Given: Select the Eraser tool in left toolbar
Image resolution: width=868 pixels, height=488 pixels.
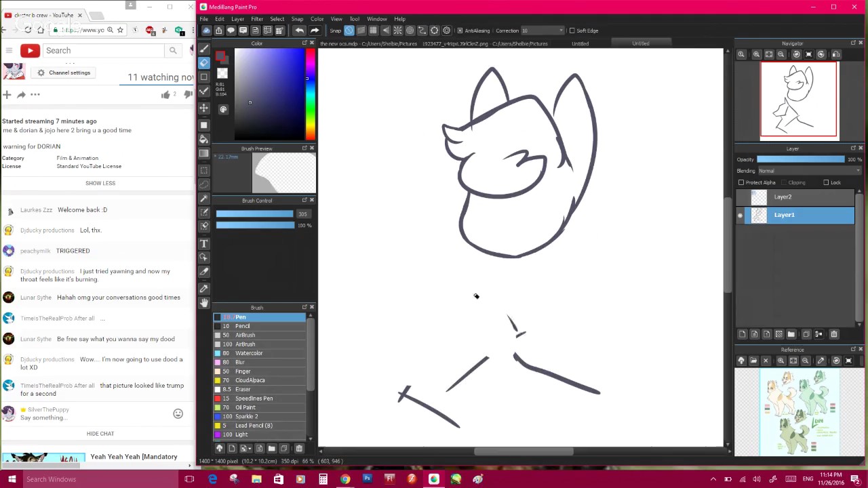Looking at the screenshot, I should (x=203, y=62).
